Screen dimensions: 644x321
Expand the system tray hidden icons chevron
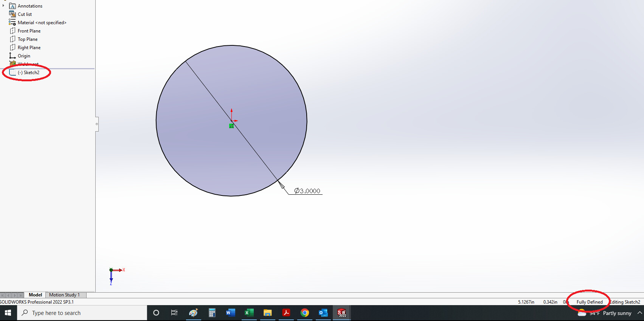pyautogui.click(x=639, y=313)
